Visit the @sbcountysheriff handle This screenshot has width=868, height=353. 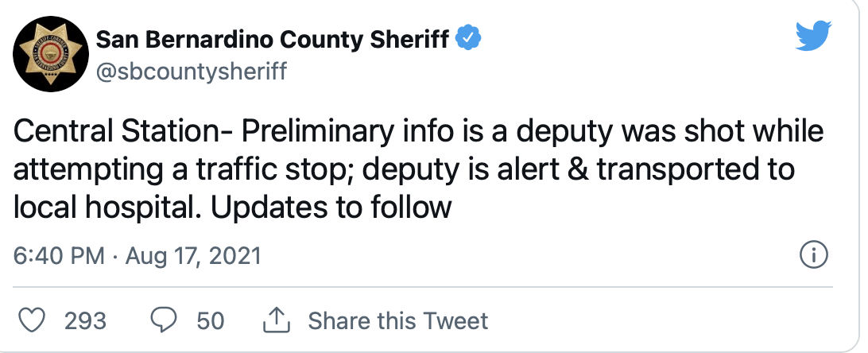click(192, 72)
